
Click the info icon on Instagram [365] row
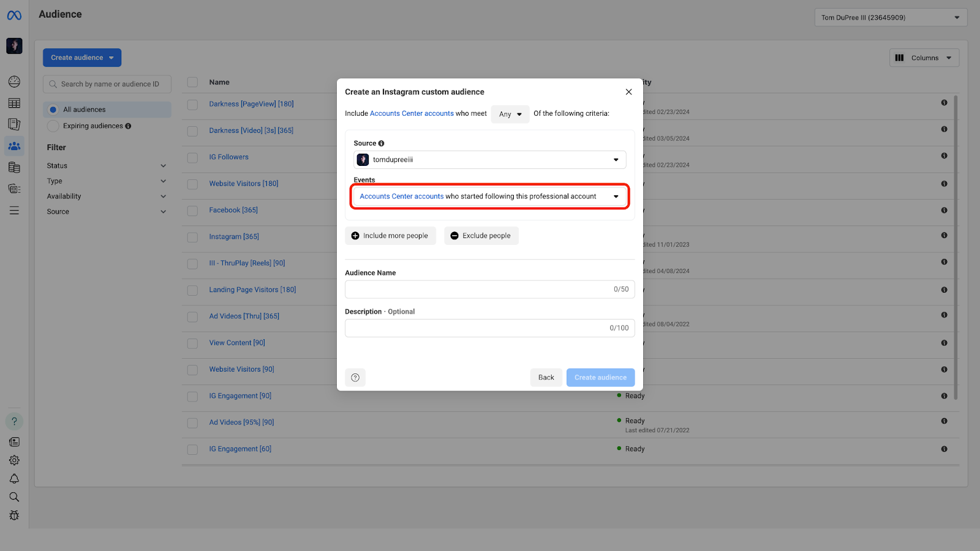tap(944, 235)
